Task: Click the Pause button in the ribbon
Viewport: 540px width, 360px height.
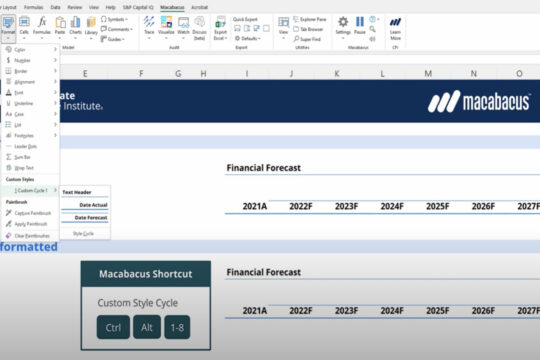Action: click(360, 25)
